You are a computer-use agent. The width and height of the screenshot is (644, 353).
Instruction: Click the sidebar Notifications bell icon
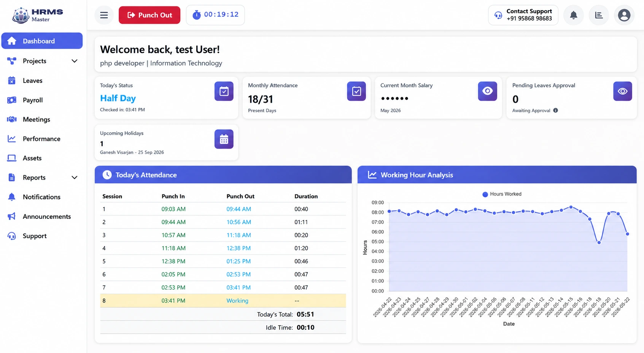click(12, 197)
